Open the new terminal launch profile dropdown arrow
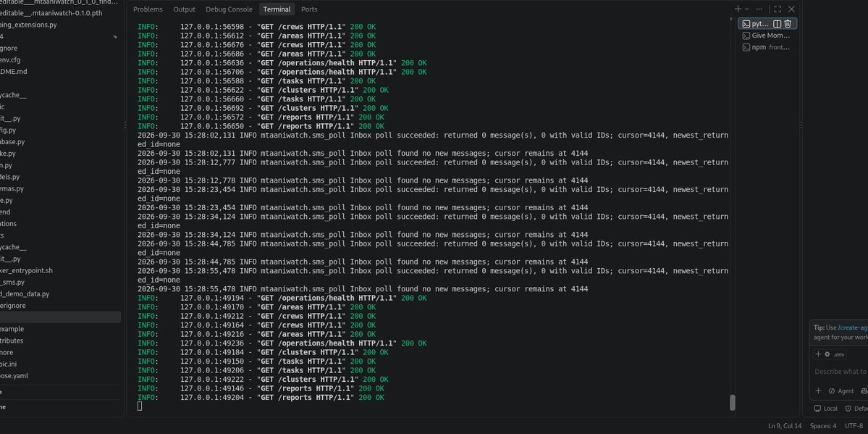The image size is (868, 434). [x=747, y=9]
